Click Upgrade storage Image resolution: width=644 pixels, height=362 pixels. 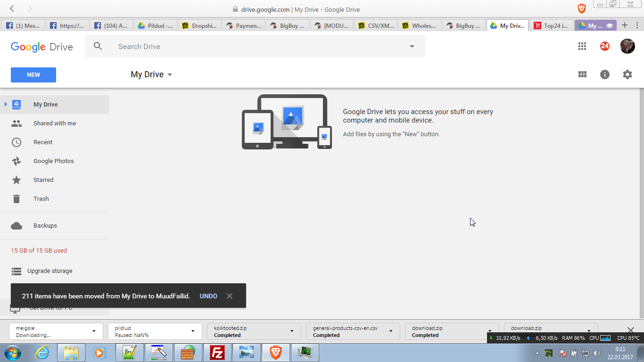click(x=50, y=271)
